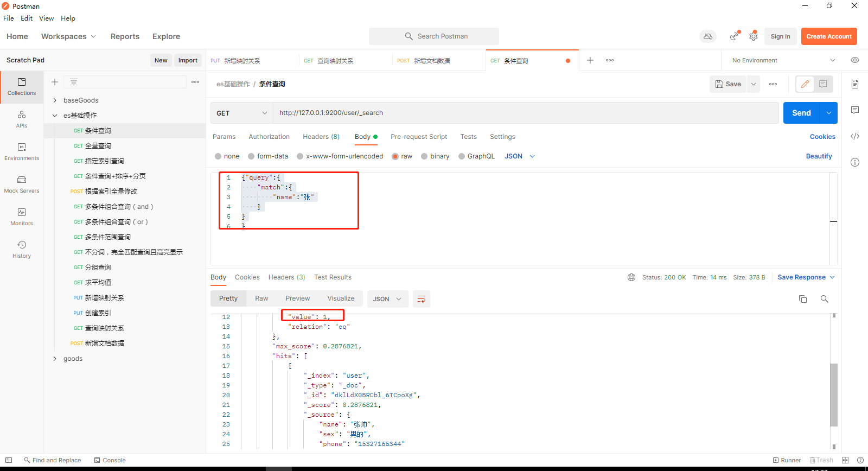Click the request URL input field

click(526, 113)
